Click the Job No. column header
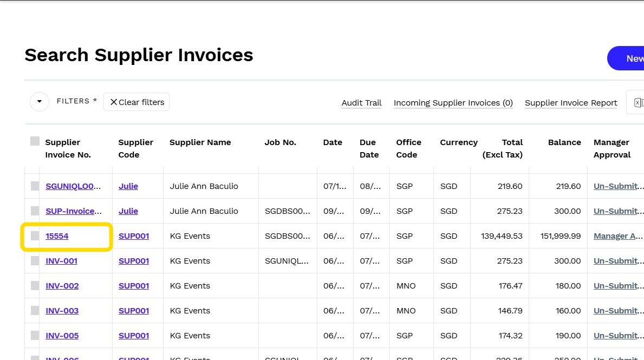 (280, 142)
